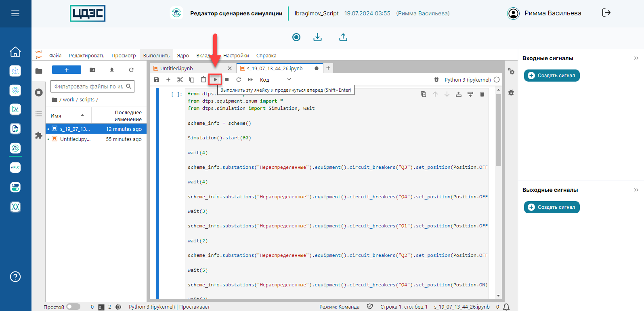Click the record circle icon above the menu
Viewport: 644px width, 311px height.
pyautogui.click(x=296, y=37)
